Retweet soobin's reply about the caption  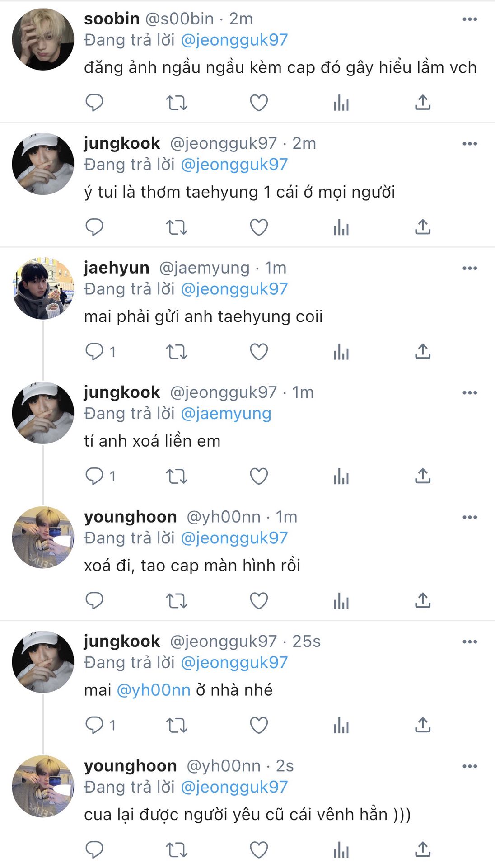pos(177,103)
